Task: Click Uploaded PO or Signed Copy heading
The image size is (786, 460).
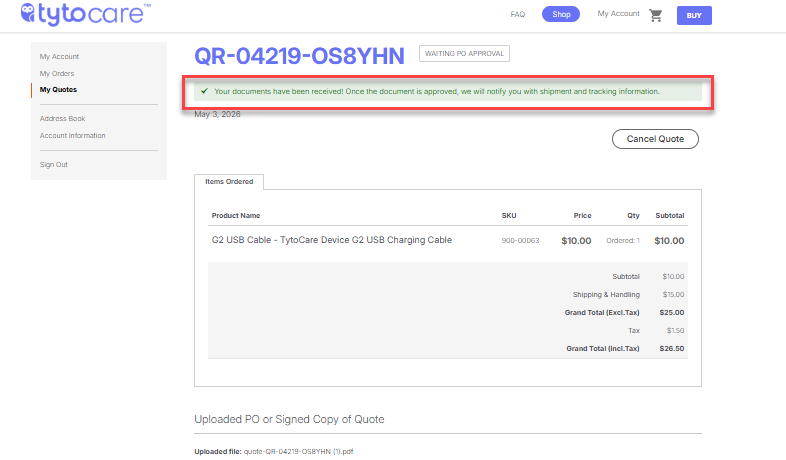Action: [289, 419]
